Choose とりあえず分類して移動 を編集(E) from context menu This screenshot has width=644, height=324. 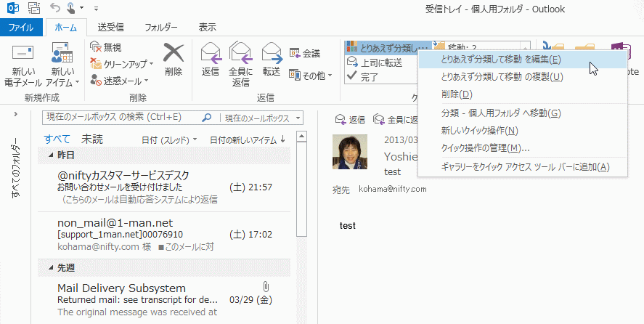coord(523,60)
